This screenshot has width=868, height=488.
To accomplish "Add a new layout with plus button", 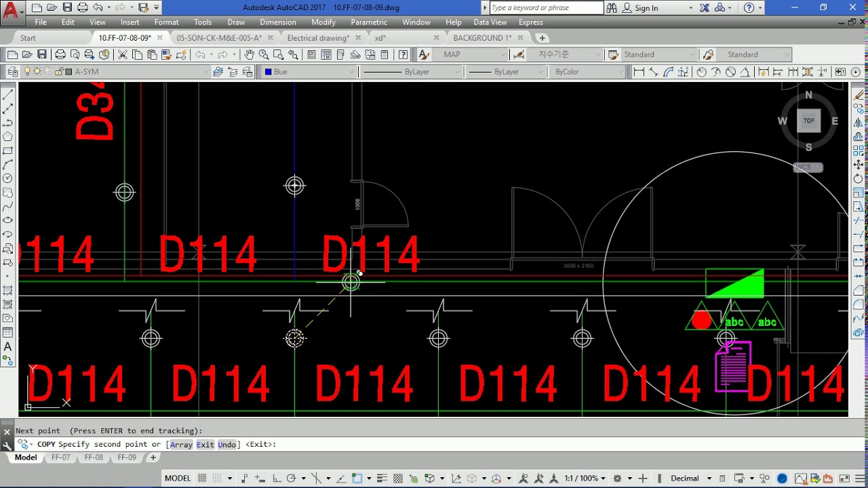I will pos(153,457).
